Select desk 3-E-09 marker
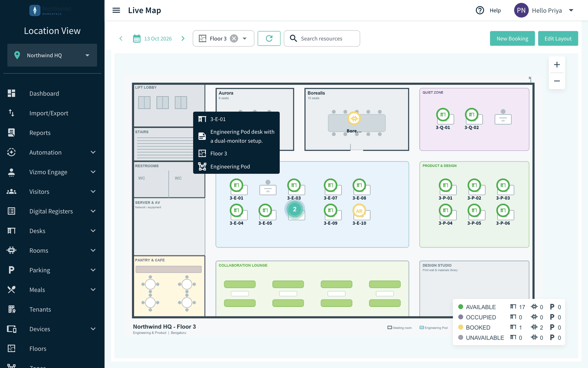 (330, 210)
